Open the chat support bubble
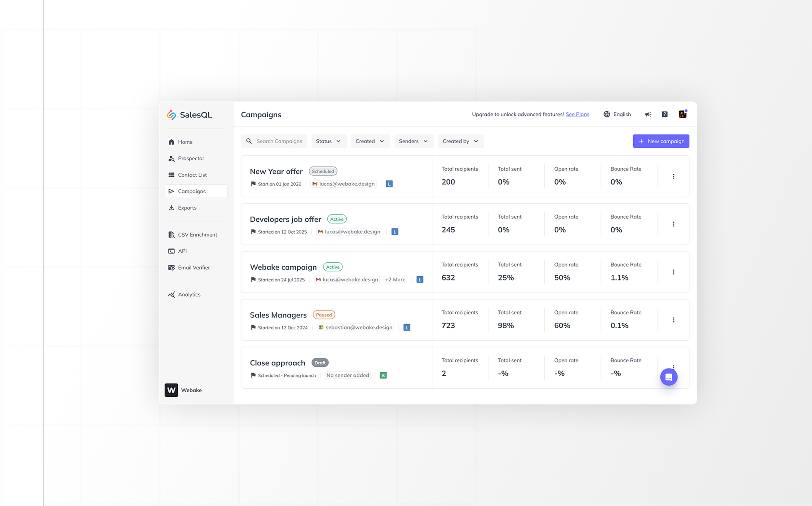Image resolution: width=812 pixels, height=506 pixels. (x=669, y=377)
